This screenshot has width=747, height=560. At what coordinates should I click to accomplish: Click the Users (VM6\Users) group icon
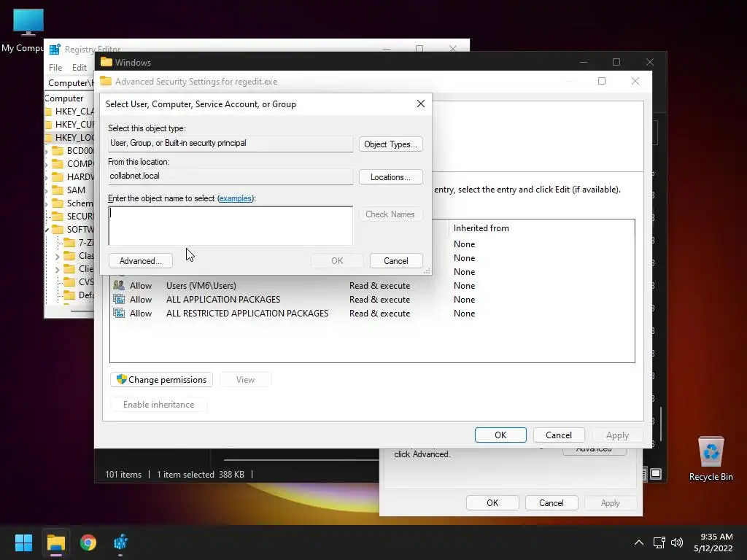(x=119, y=285)
